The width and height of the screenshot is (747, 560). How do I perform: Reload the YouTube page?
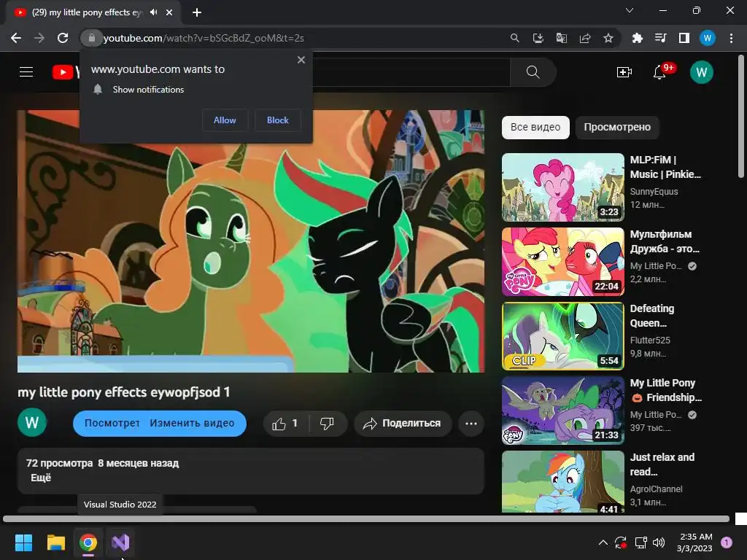click(63, 38)
